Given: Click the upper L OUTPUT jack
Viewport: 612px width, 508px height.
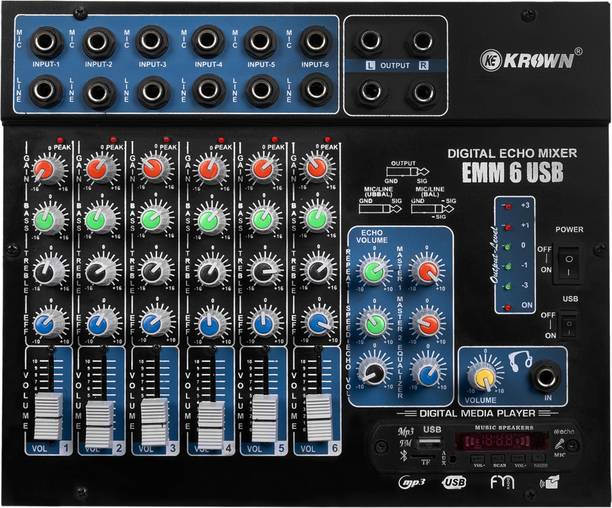Looking at the screenshot, I should coord(370,41).
